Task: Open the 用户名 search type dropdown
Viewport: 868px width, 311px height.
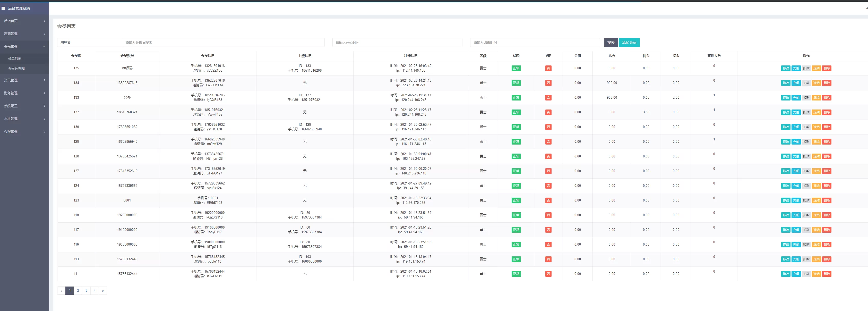Action: tap(89, 43)
